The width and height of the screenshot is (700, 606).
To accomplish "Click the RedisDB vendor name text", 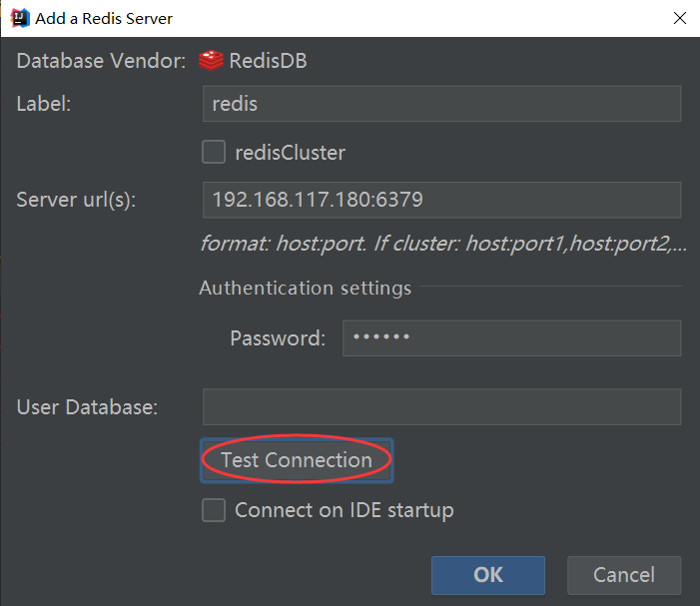I will [x=268, y=61].
